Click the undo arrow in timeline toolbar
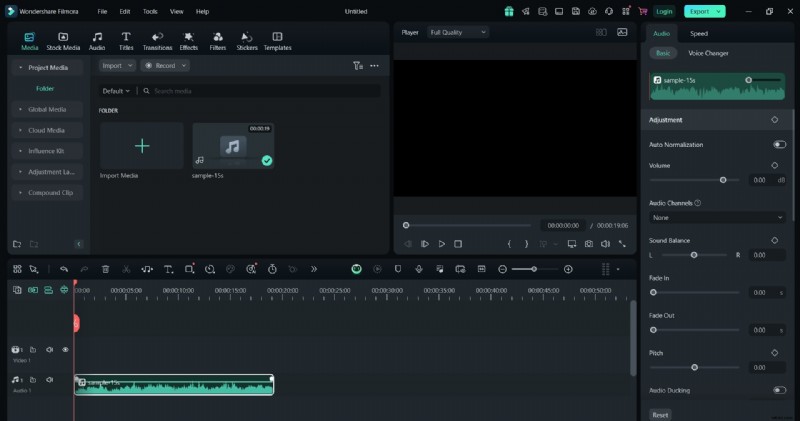800x421 pixels. 64,269
